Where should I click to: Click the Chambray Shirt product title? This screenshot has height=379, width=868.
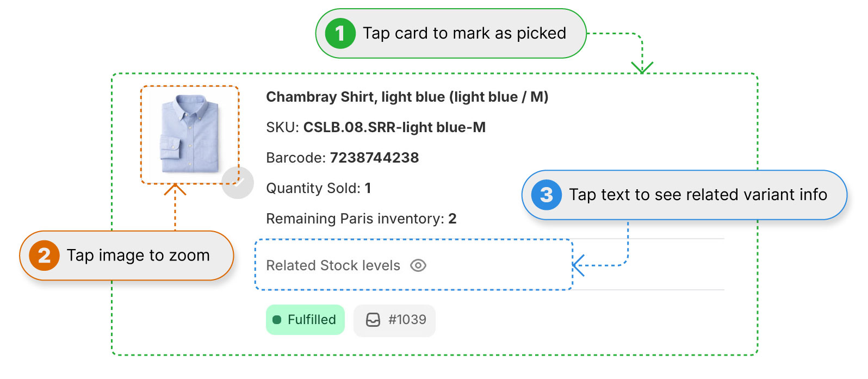click(407, 97)
